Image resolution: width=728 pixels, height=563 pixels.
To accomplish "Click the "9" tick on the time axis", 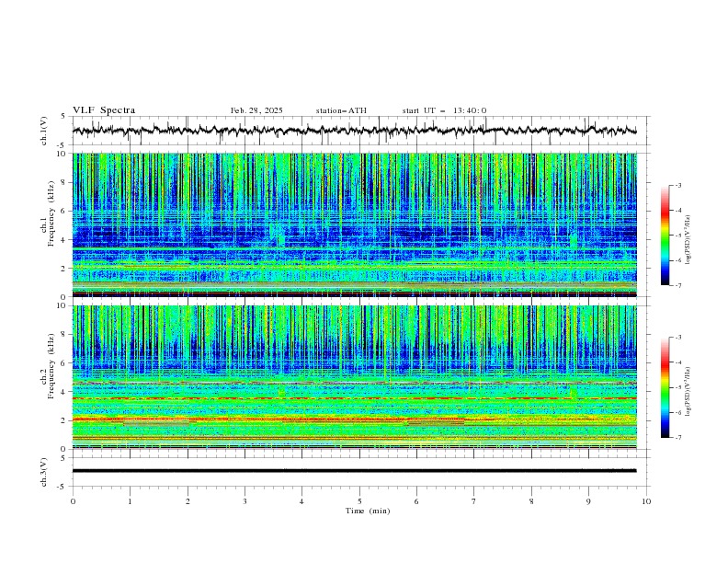I will point(588,501).
